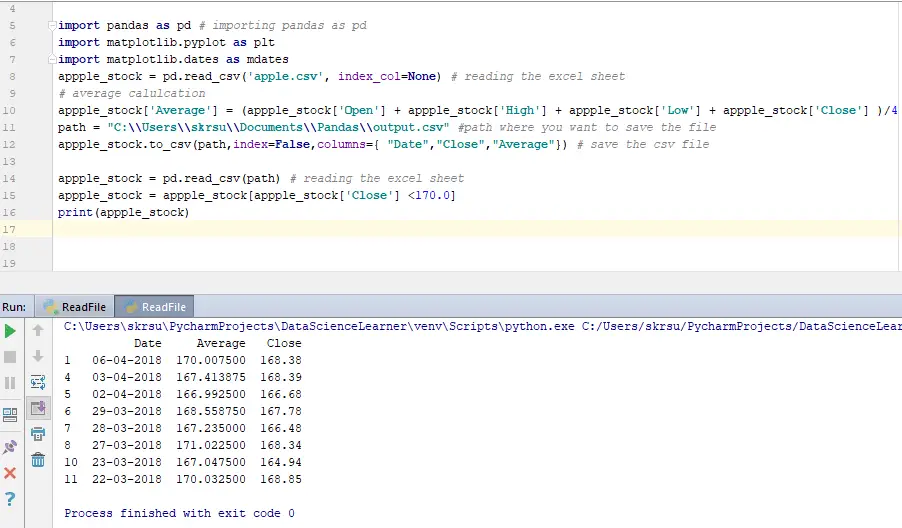902x528 pixels.
Task: Click 'import matplotlib.pyplot as plt' line
Action: 166,43
